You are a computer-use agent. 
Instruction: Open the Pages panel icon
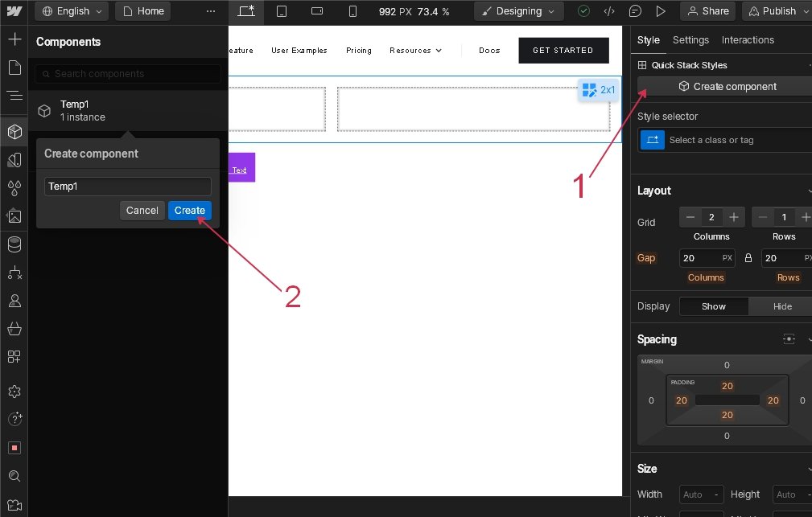coord(14,68)
